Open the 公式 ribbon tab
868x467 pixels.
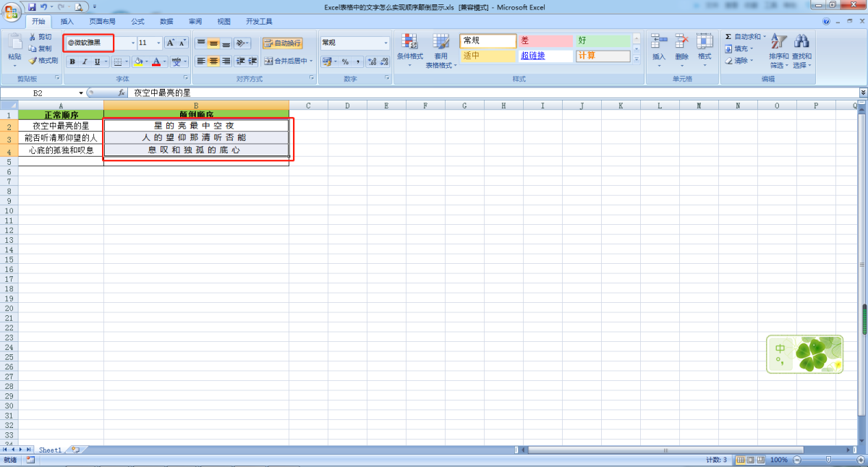tap(137, 22)
